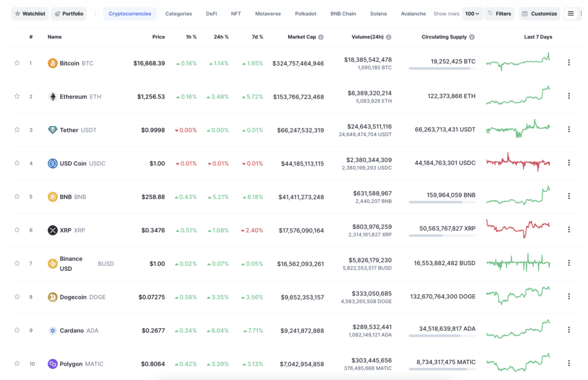Viewport: 588px width, 380px height.
Task: Click the list view icon at top right
Action: pos(571,13)
